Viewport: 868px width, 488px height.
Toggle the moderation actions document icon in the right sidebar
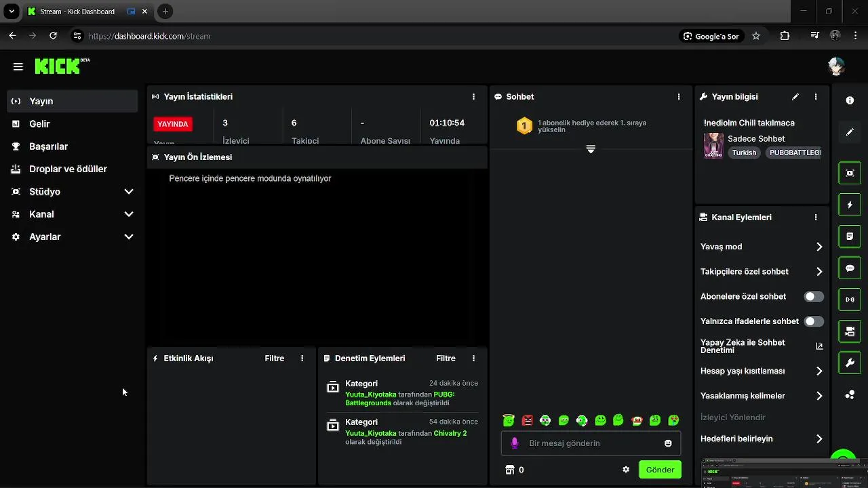pos(850,237)
